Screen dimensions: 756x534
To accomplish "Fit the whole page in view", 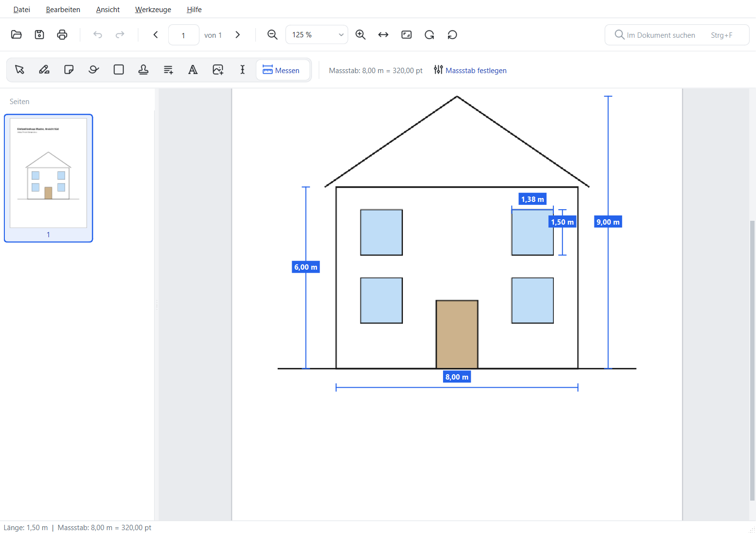I will tap(406, 34).
